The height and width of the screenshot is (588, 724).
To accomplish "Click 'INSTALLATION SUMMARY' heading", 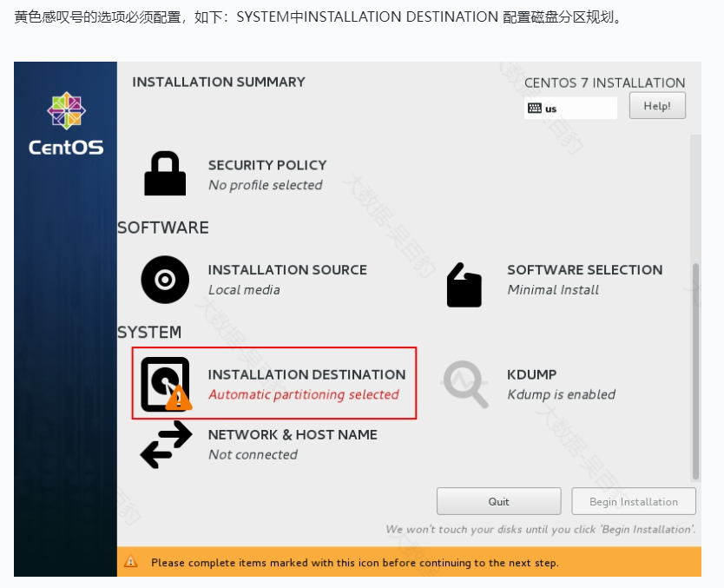I will (x=219, y=82).
